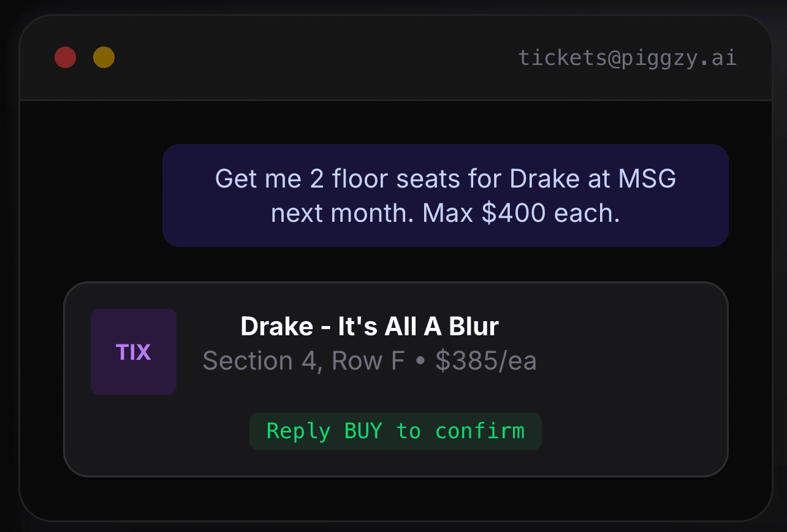Click the bullet separator before the price
The width and height of the screenshot is (787, 532).
coord(420,361)
